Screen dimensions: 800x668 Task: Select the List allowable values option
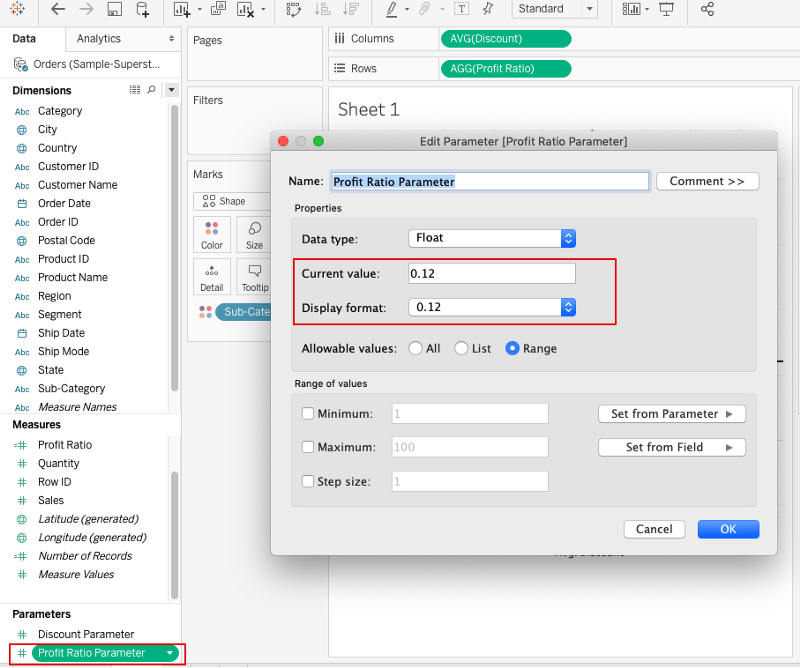tap(461, 349)
